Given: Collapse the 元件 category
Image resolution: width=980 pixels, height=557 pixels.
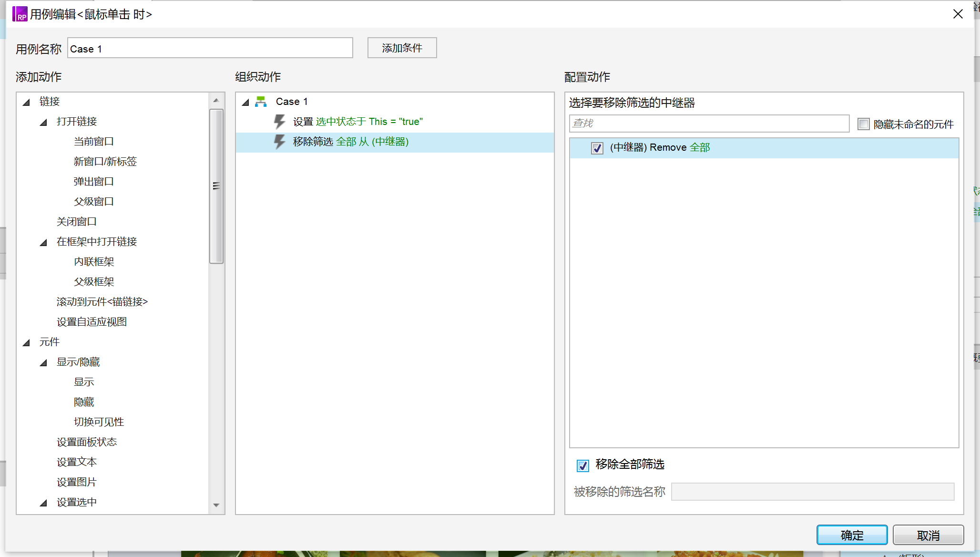Looking at the screenshot, I should point(27,342).
